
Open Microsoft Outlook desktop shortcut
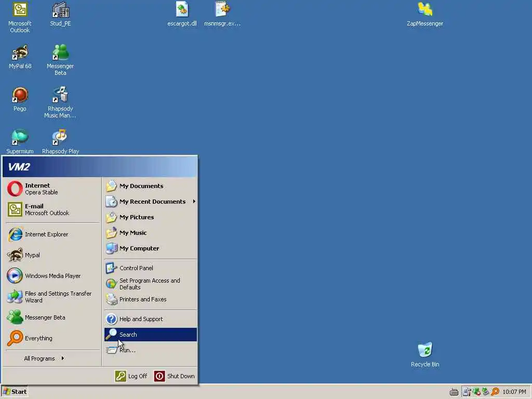[20, 17]
